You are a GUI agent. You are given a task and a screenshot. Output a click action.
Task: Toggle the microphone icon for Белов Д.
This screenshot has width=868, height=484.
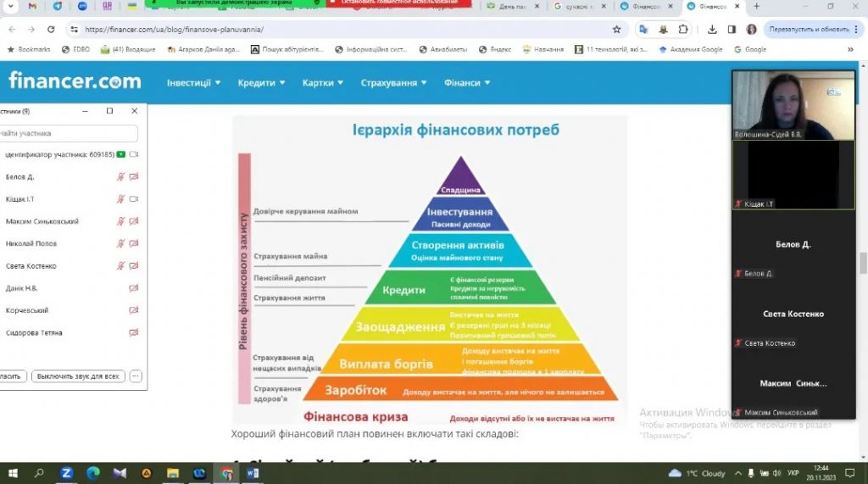coord(121,177)
